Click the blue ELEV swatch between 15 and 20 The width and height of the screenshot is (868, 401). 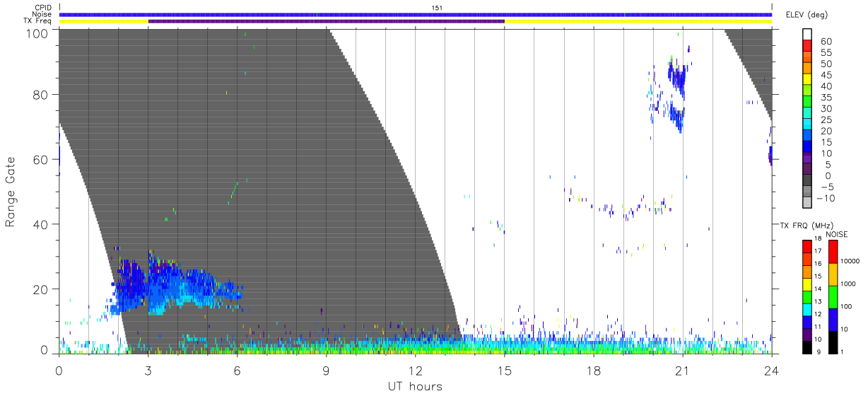pyautogui.click(x=807, y=136)
